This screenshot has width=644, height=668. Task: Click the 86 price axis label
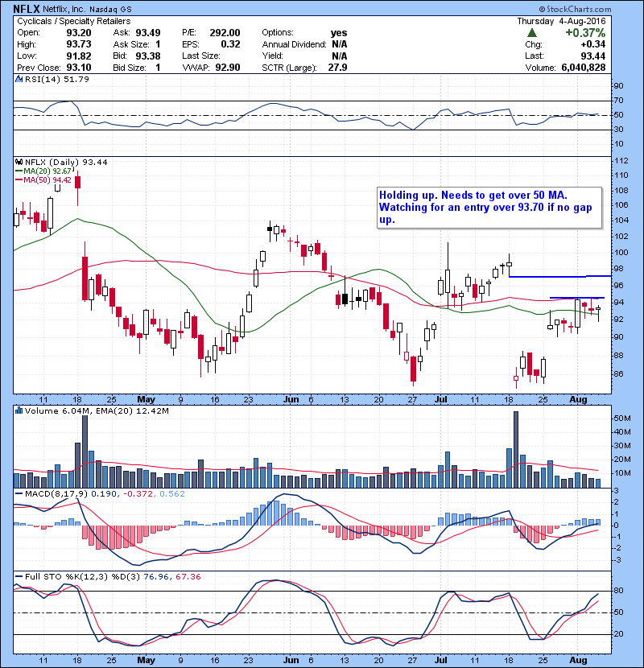(x=618, y=374)
